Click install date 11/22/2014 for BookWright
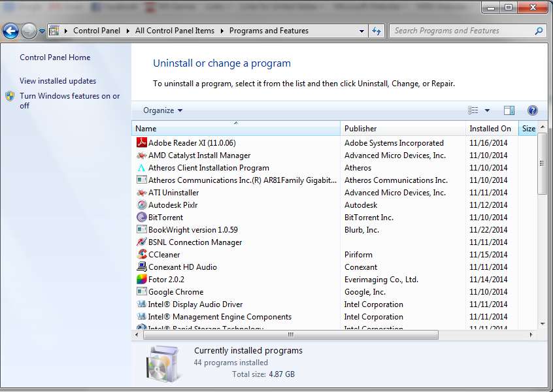The width and height of the screenshot is (553, 392). 488,230
